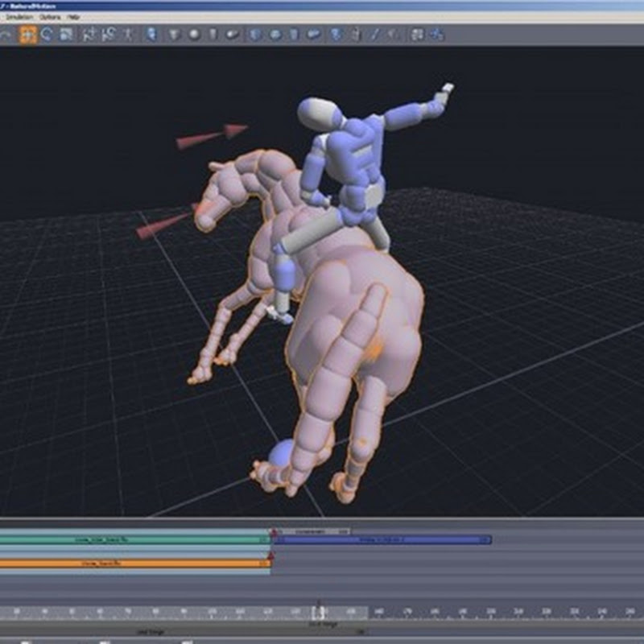Click the red marker ending the green clip
644x644 pixels.
273,532
